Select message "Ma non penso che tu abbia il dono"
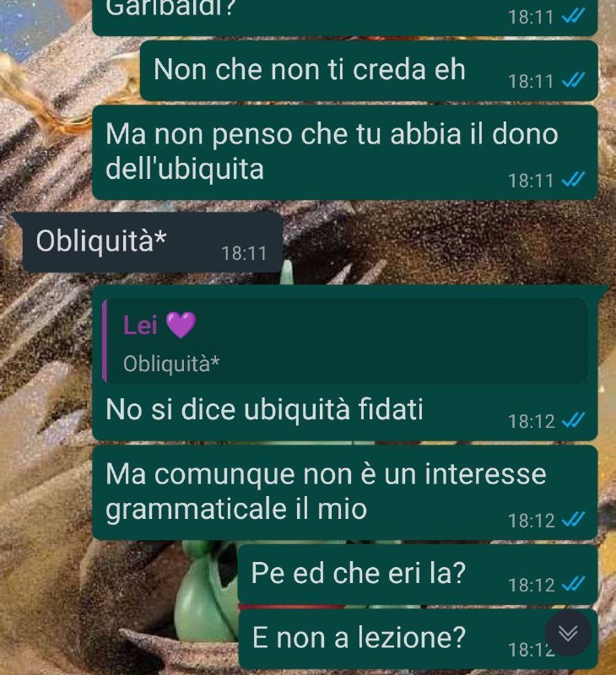The width and height of the screenshot is (616, 675). (345, 153)
